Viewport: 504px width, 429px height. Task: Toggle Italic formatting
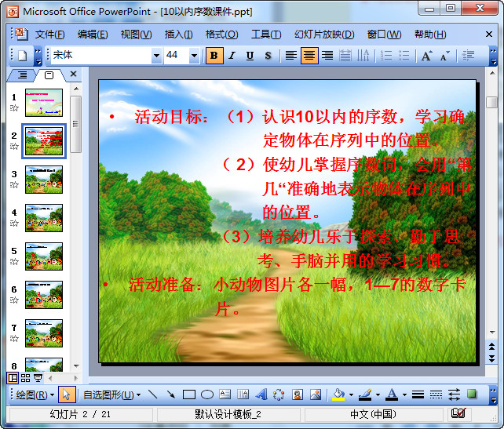(232, 56)
